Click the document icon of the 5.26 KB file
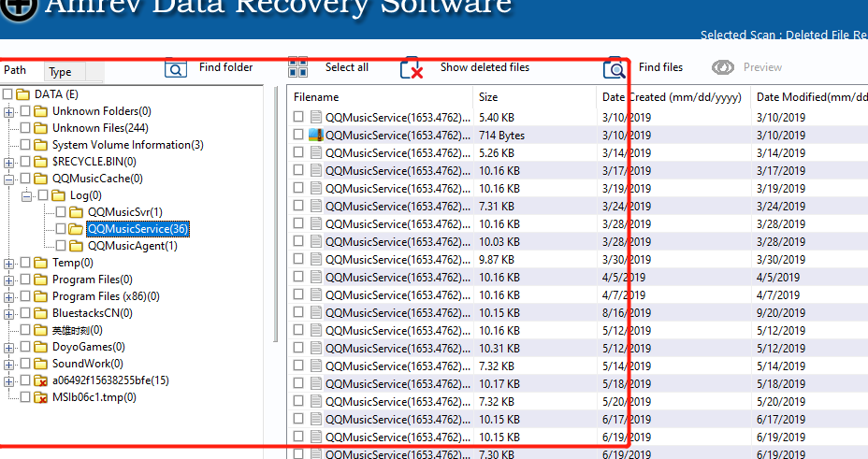This screenshot has height=459, width=868. 316,152
